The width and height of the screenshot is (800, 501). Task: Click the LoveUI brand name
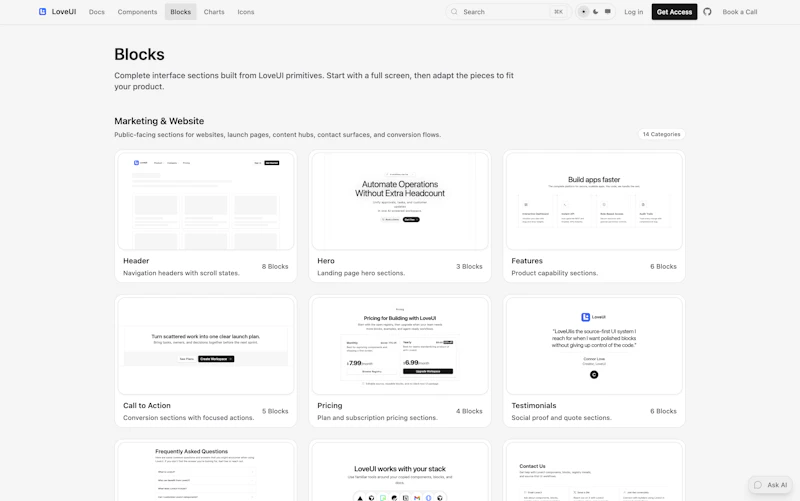coord(64,12)
